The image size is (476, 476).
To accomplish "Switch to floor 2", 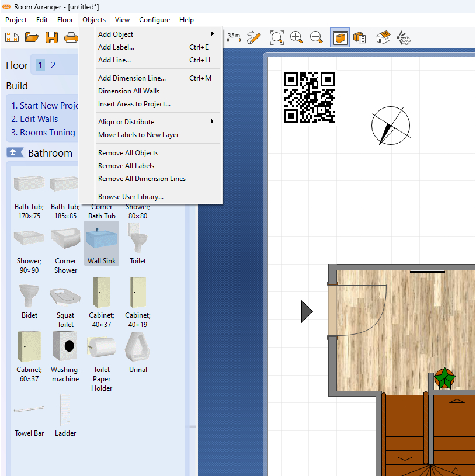I will tap(53, 65).
